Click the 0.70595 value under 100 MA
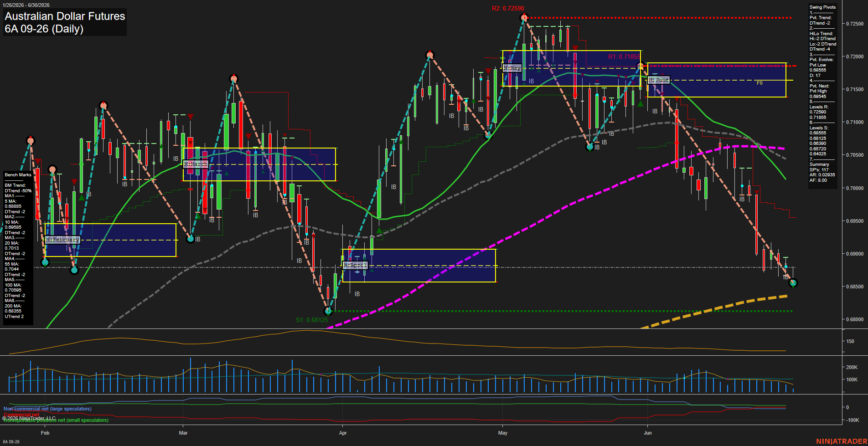868x446 pixels. [13, 290]
